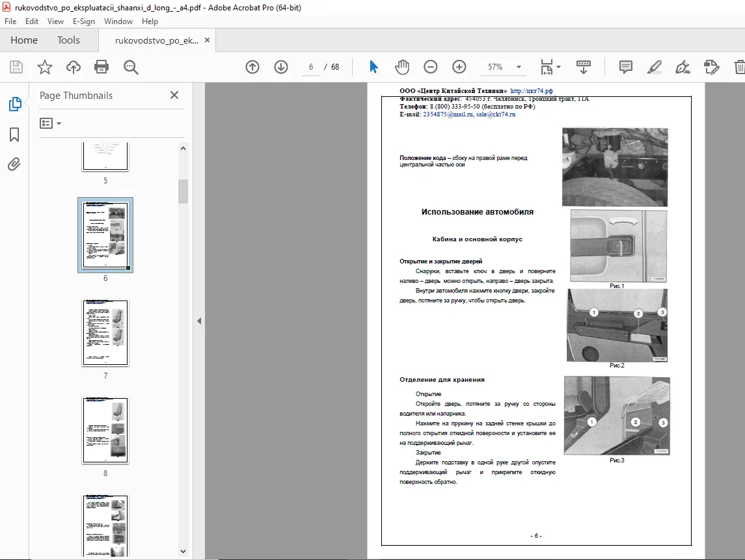This screenshot has height=560, width=745.
Task: Add document to starred favorites
Action: [45, 67]
